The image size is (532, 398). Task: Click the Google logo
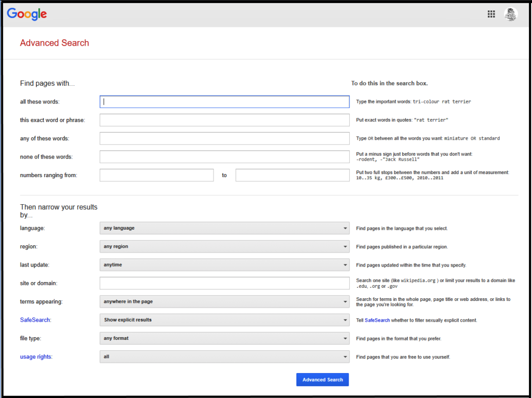(27, 14)
